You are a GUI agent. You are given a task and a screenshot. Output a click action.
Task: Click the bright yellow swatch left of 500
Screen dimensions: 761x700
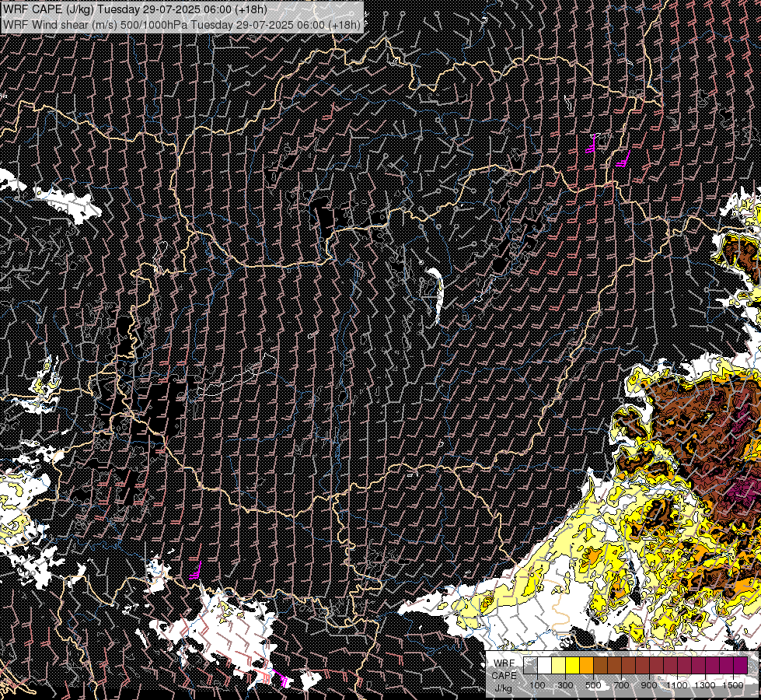point(573,665)
